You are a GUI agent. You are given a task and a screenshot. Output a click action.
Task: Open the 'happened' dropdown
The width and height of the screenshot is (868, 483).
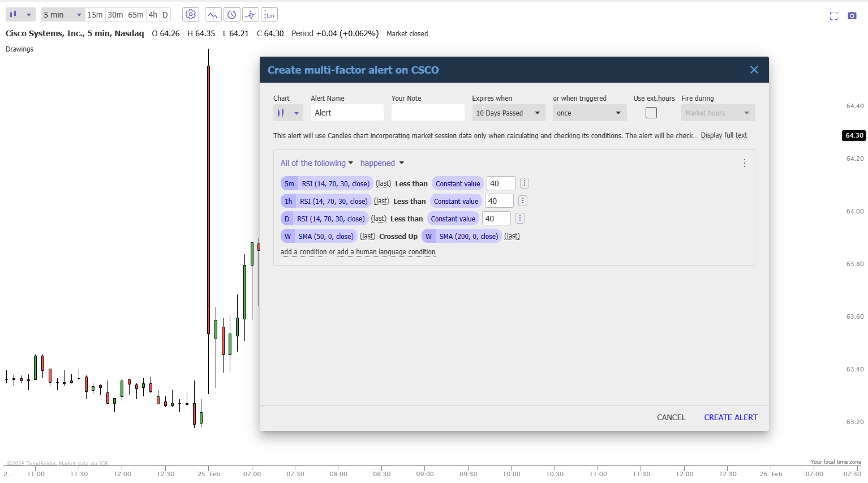pyautogui.click(x=383, y=163)
